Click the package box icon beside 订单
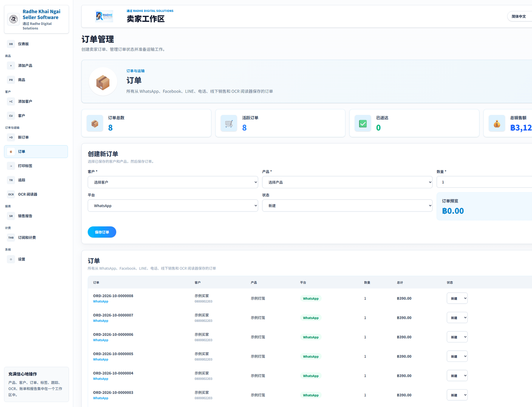This screenshot has width=532, height=407. 103,82
